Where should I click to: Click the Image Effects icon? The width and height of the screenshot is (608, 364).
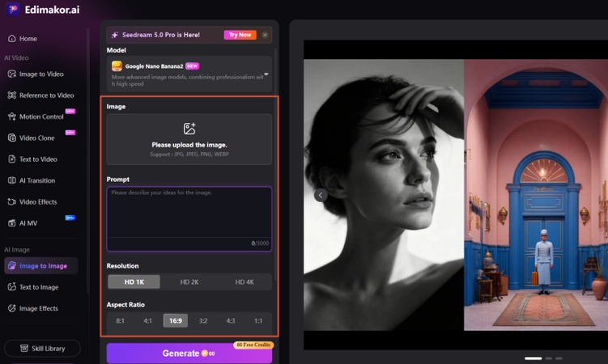click(x=12, y=308)
